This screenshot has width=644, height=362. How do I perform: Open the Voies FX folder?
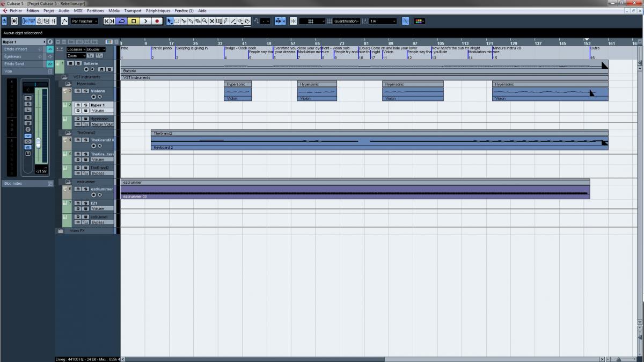pyautogui.click(x=60, y=231)
